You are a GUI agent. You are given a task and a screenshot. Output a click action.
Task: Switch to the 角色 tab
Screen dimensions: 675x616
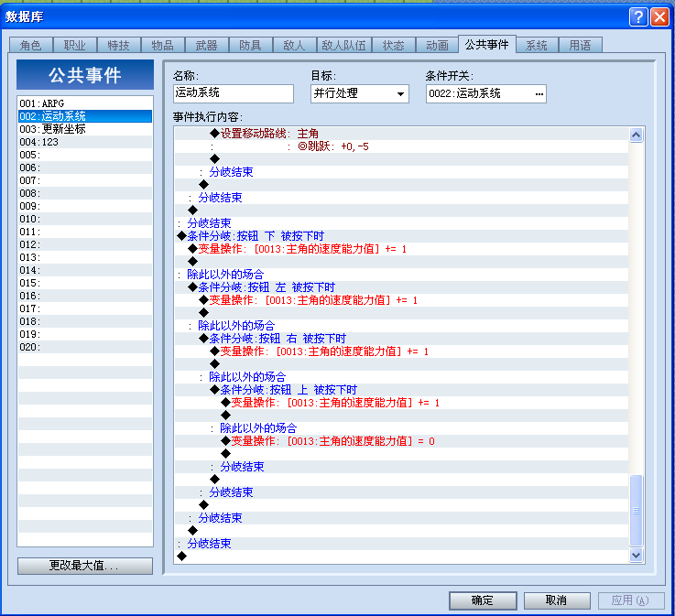[30, 45]
